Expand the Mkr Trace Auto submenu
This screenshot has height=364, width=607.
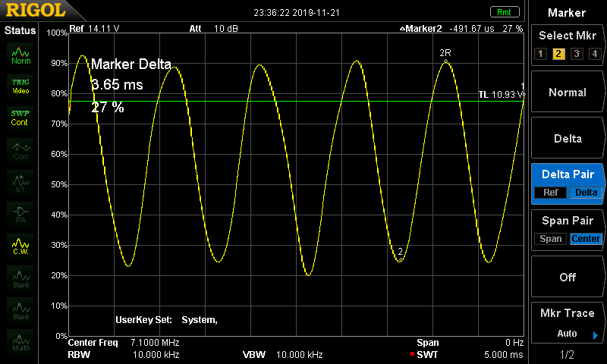click(x=568, y=324)
